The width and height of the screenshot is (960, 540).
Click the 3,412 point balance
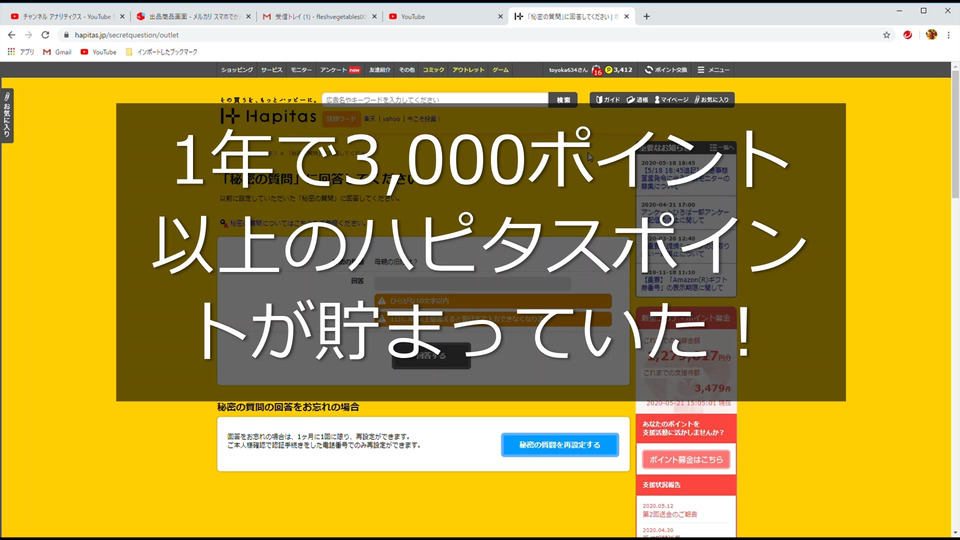[619, 70]
